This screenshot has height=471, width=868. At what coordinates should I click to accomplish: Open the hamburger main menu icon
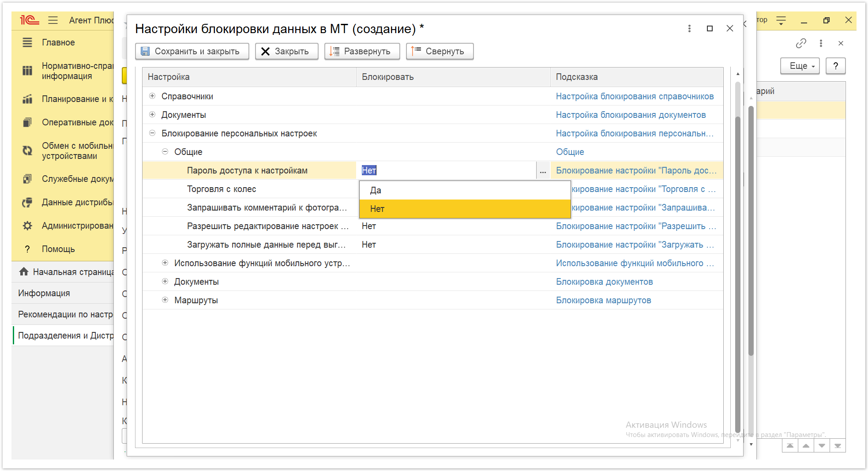tap(53, 20)
